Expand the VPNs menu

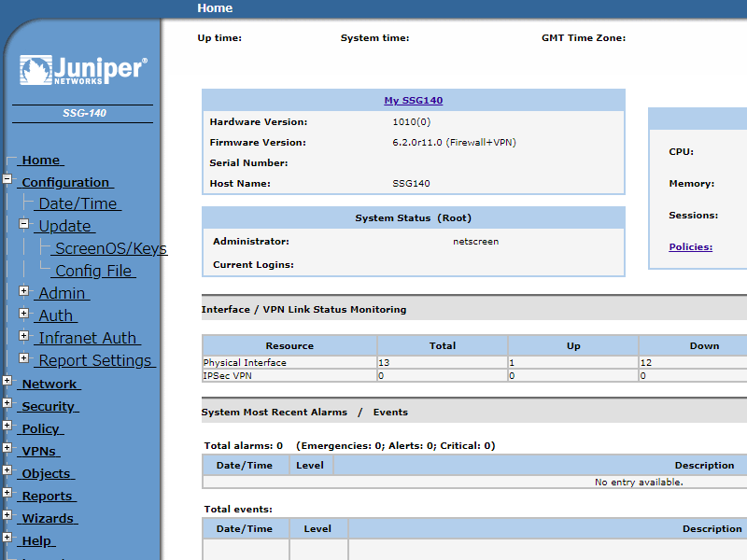7,448
